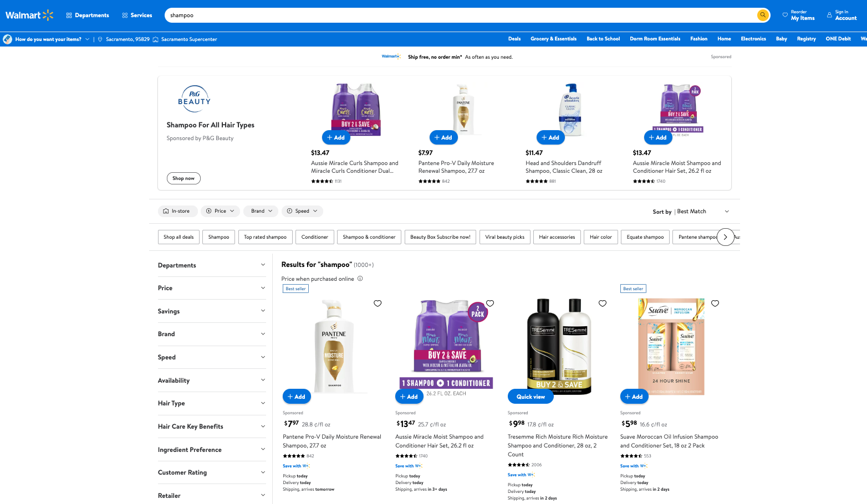Open Pantene Pro-V Daily Moisture Renewal title link
Screen dimensions: 867x504
pyautogui.click(x=332, y=441)
